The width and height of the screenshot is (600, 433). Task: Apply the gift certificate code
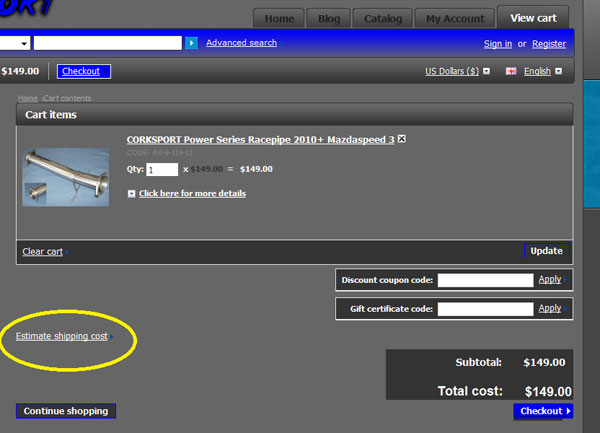coord(550,308)
